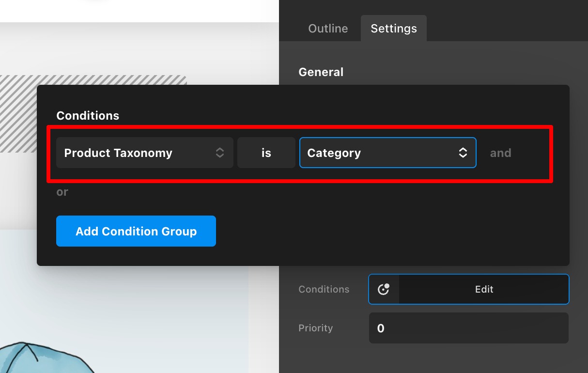Click the conditions icon beside Edit
Image resolution: width=588 pixels, height=373 pixels.
coord(384,289)
